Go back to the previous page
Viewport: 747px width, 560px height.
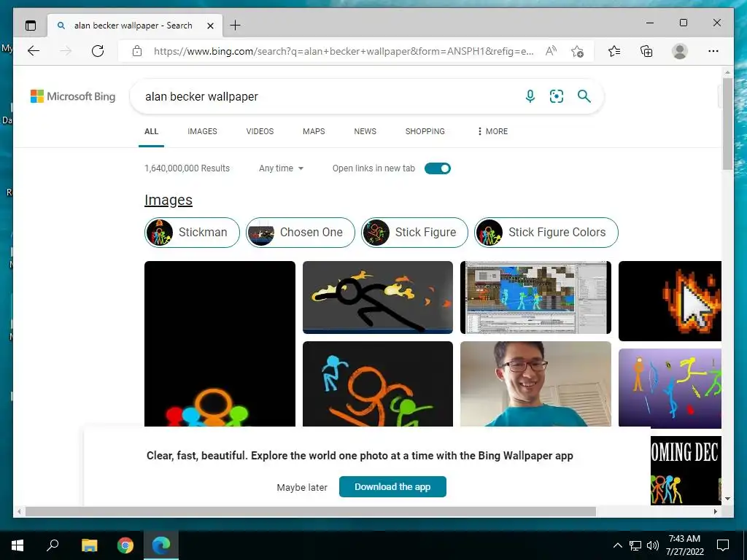pyautogui.click(x=34, y=51)
